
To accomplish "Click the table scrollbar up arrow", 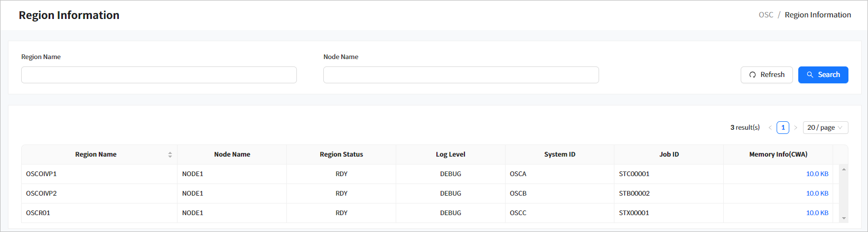I will pyautogui.click(x=844, y=169).
